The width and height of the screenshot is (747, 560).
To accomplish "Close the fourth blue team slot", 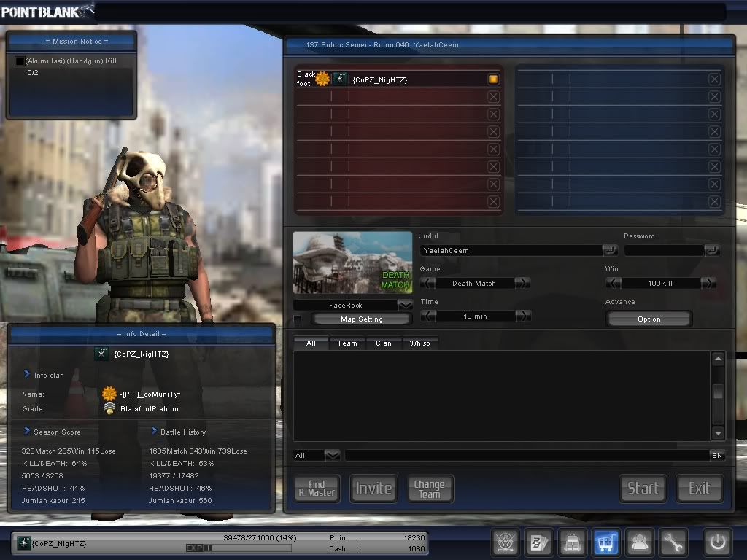I will [714, 131].
